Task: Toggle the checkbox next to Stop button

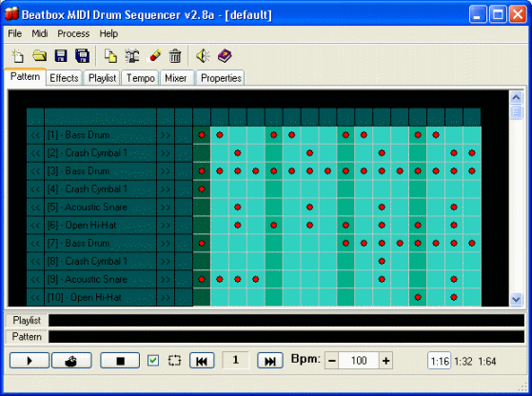Action: (x=153, y=361)
